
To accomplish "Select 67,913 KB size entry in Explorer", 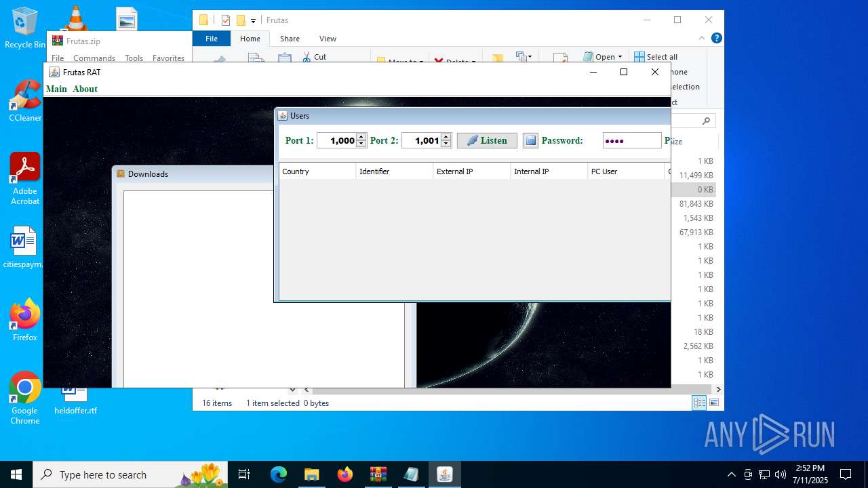I will pyautogui.click(x=696, y=232).
